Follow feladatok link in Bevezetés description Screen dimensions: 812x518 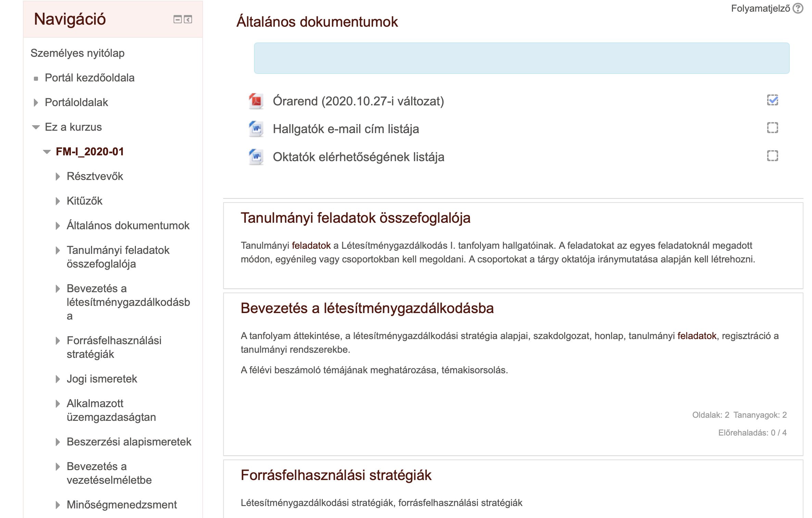tap(697, 336)
